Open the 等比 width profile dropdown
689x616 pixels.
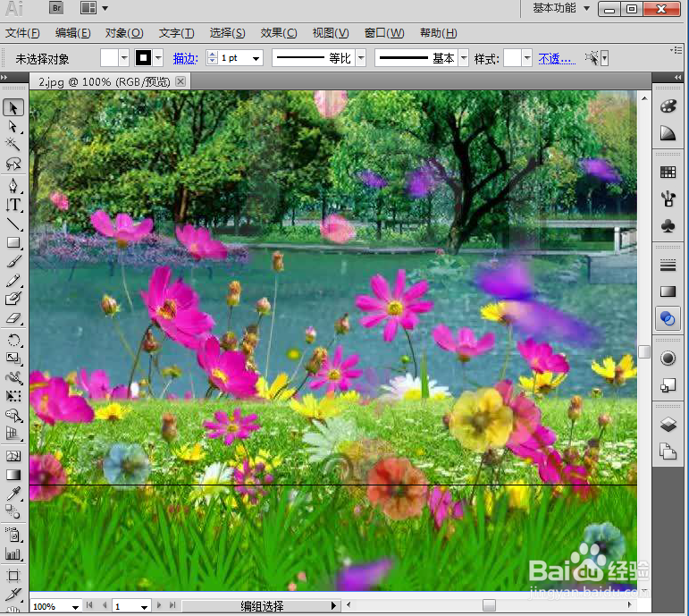[x=361, y=57]
